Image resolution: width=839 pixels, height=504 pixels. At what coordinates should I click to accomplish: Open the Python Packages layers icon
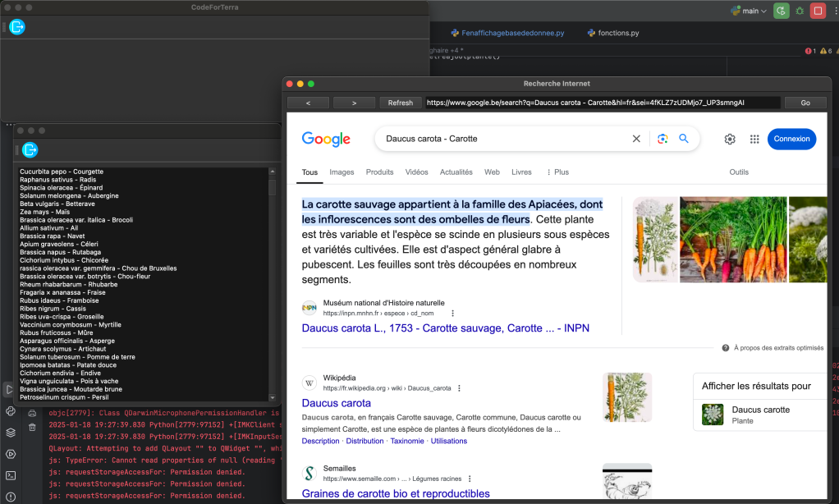pos(11,433)
